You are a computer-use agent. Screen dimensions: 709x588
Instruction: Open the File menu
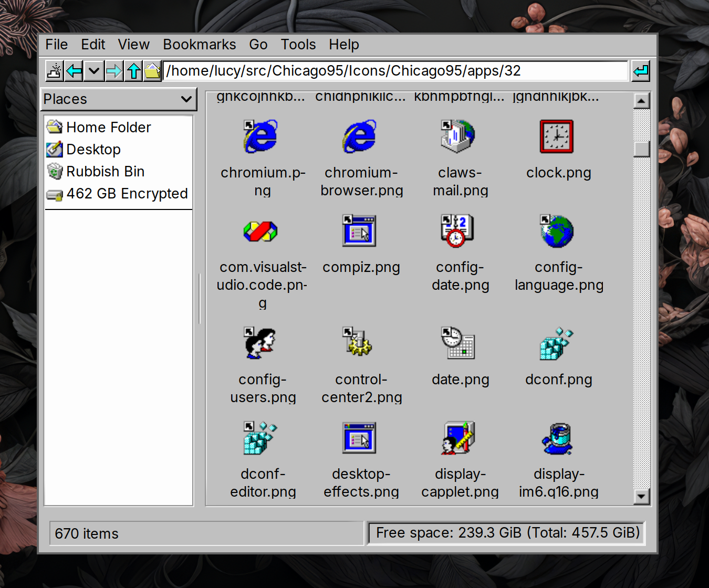pos(56,45)
